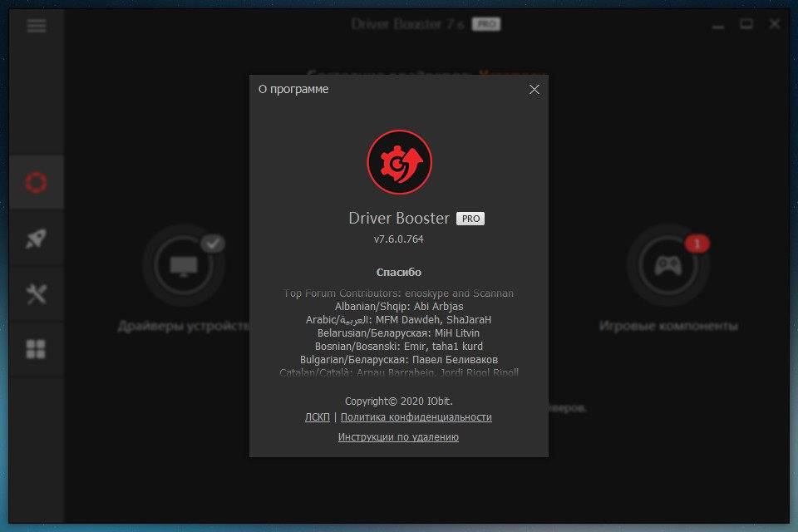Click the Спасибо heading

[398, 273]
